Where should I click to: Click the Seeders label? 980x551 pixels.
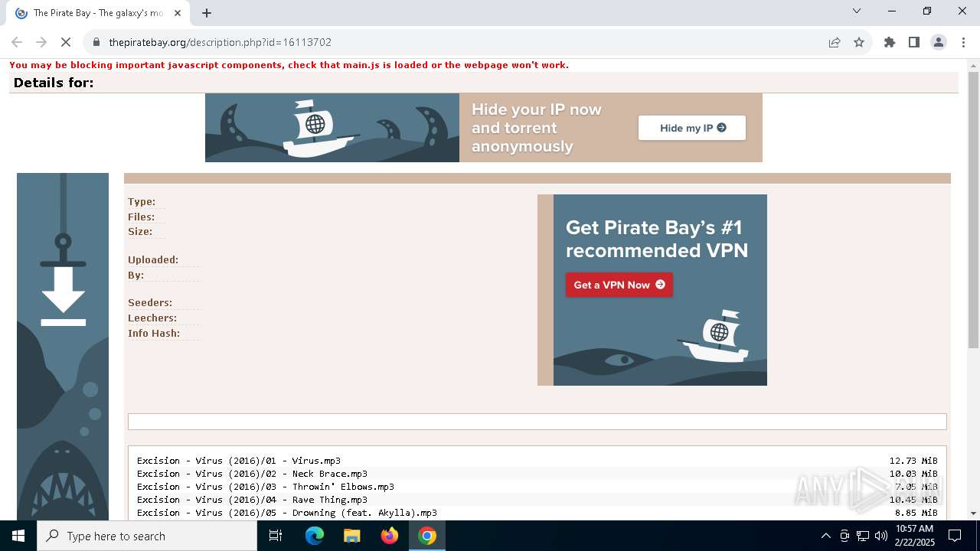[150, 302]
